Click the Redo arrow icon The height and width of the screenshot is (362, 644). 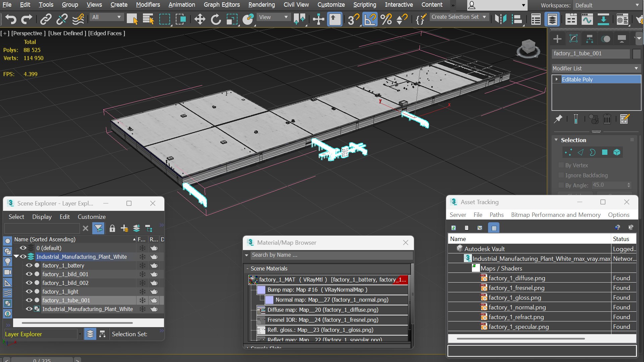point(26,19)
